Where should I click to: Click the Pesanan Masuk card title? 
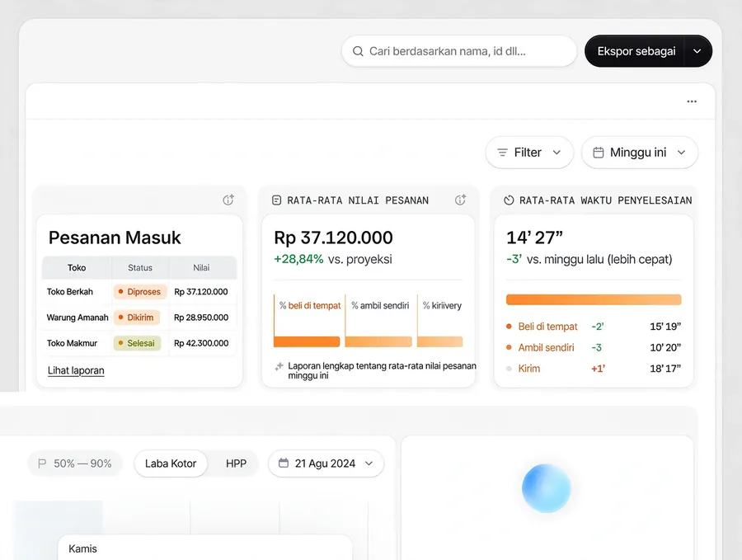click(115, 238)
